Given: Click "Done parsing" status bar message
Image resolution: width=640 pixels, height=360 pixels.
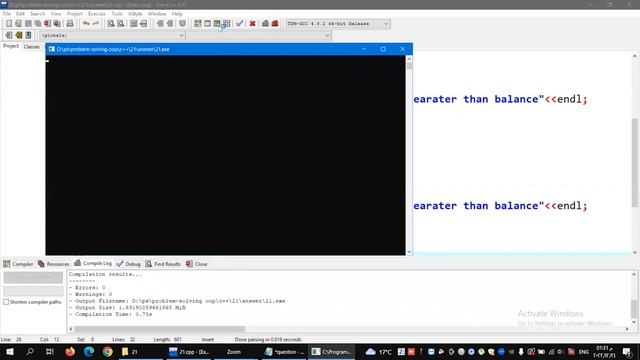Looking at the screenshot, I should (x=268, y=340).
